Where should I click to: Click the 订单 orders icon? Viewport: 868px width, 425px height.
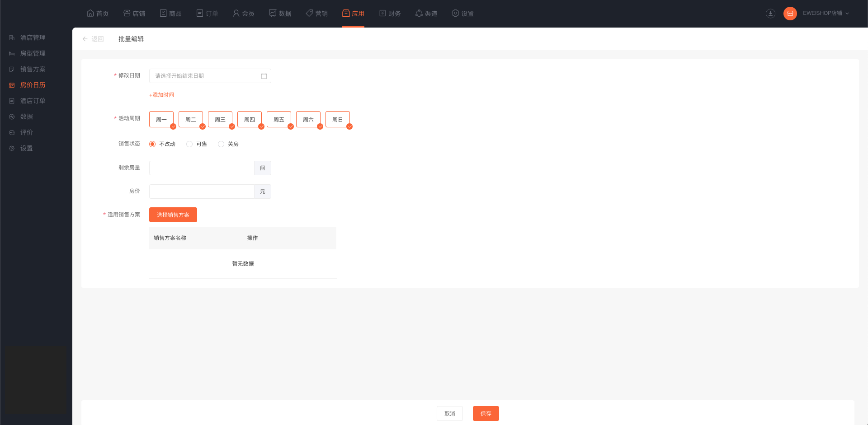200,13
